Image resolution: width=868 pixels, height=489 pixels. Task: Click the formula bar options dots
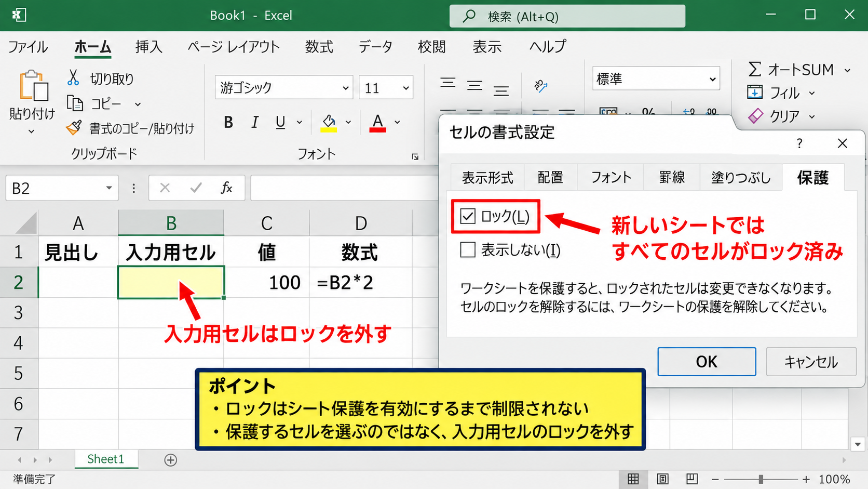point(134,188)
